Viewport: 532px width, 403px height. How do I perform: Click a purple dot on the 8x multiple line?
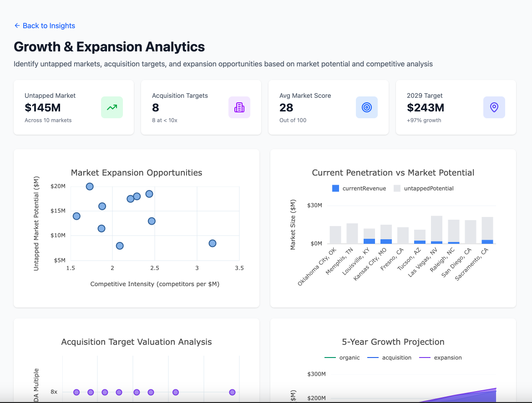coord(76,392)
